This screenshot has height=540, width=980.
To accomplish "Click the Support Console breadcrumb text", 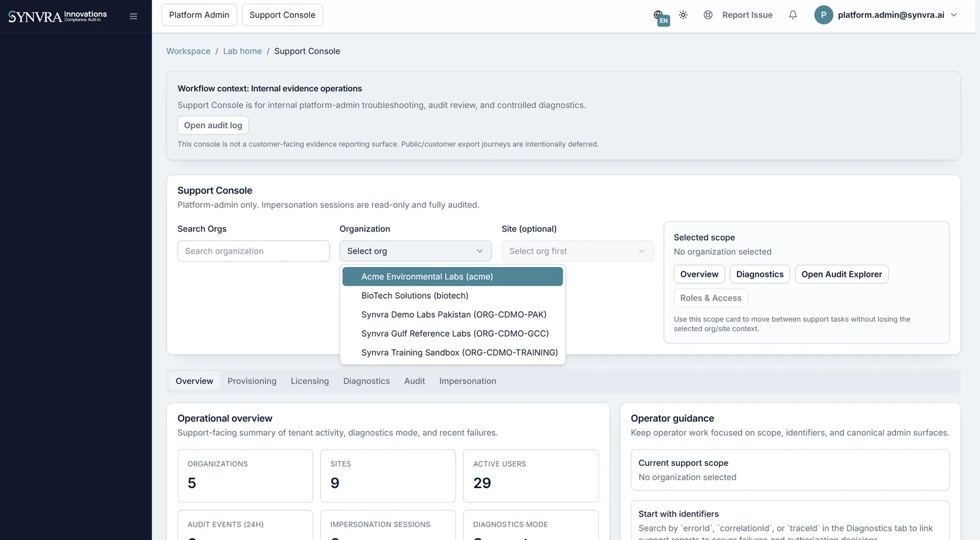I will pyautogui.click(x=307, y=51).
